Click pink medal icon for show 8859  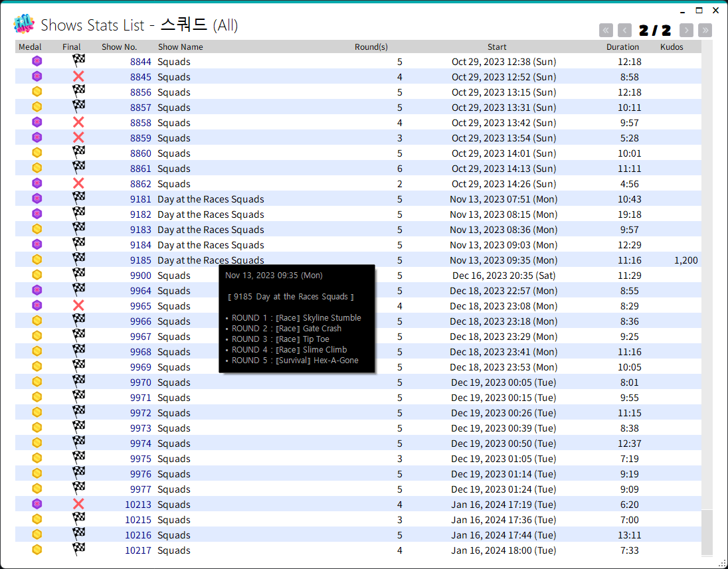(x=37, y=138)
